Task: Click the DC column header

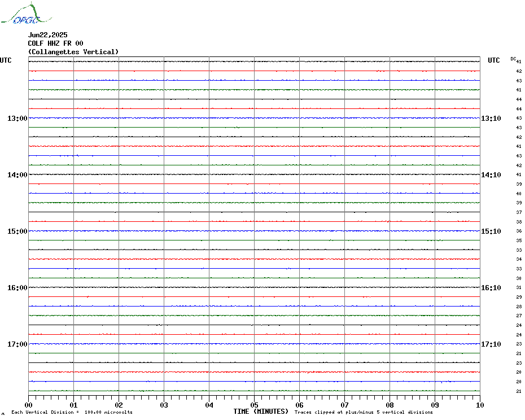Action: tap(513, 59)
